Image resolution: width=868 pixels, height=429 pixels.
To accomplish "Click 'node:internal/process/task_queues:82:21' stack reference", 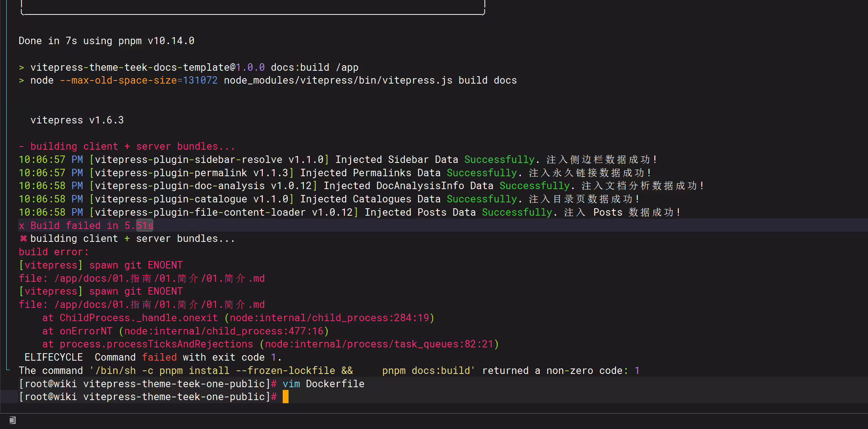I will pyautogui.click(x=379, y=344).
